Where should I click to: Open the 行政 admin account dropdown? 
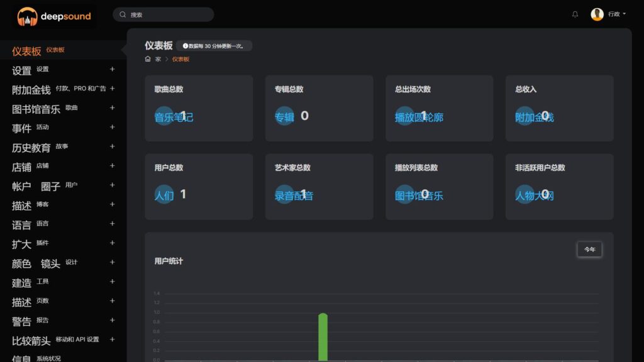coord(608,14)
